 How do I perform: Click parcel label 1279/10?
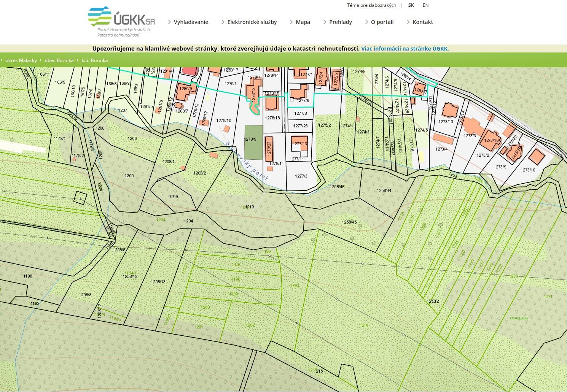click(x=224, y=121)
